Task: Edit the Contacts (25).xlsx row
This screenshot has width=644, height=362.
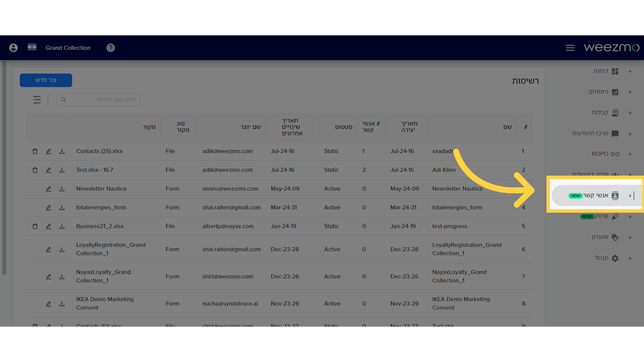Action: (x=48, y=151)
